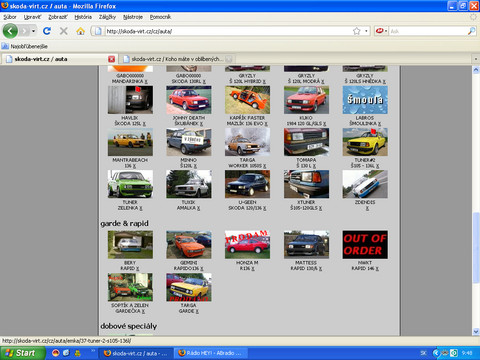Go to the Home page icon
The height and width of the screenshot is (360, 480).
(x=80, y=31)
